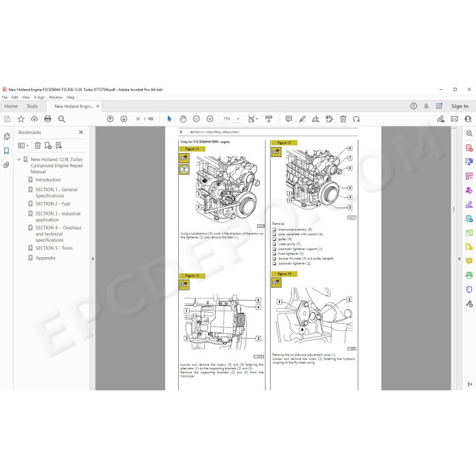Open notifications bell icon
This screenshot has height=476, width=476.
pos(426,106)
